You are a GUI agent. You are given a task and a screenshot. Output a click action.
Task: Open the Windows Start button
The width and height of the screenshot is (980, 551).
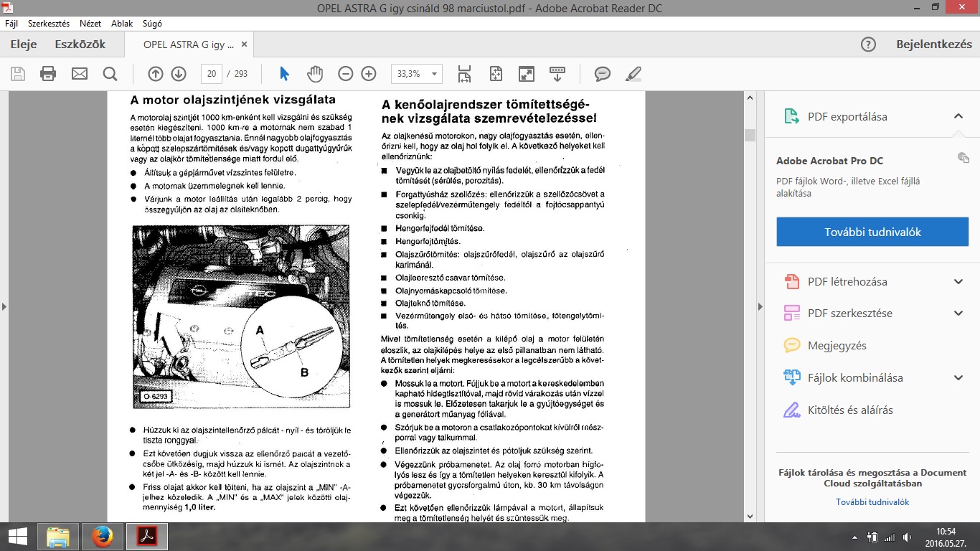pyautogui.click(x=18, y=537)
